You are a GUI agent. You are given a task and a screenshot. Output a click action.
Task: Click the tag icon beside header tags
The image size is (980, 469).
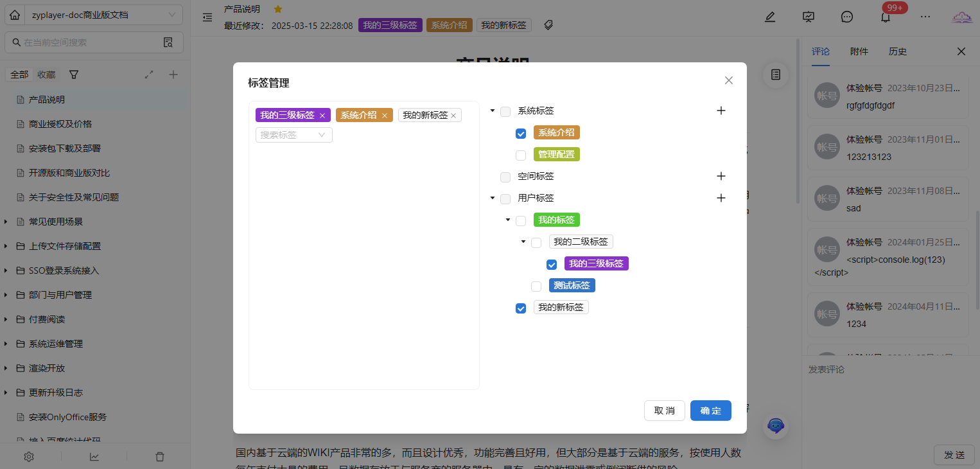pos(548,25)
